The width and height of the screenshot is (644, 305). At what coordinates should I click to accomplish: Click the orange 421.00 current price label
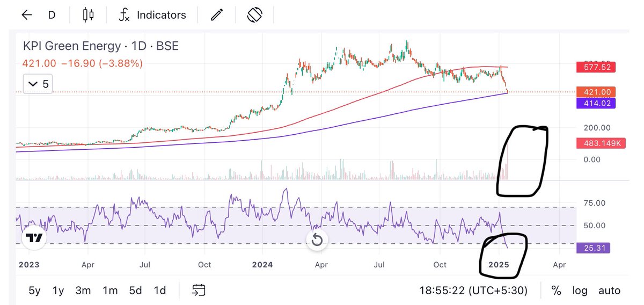click(x=596, y=92)
